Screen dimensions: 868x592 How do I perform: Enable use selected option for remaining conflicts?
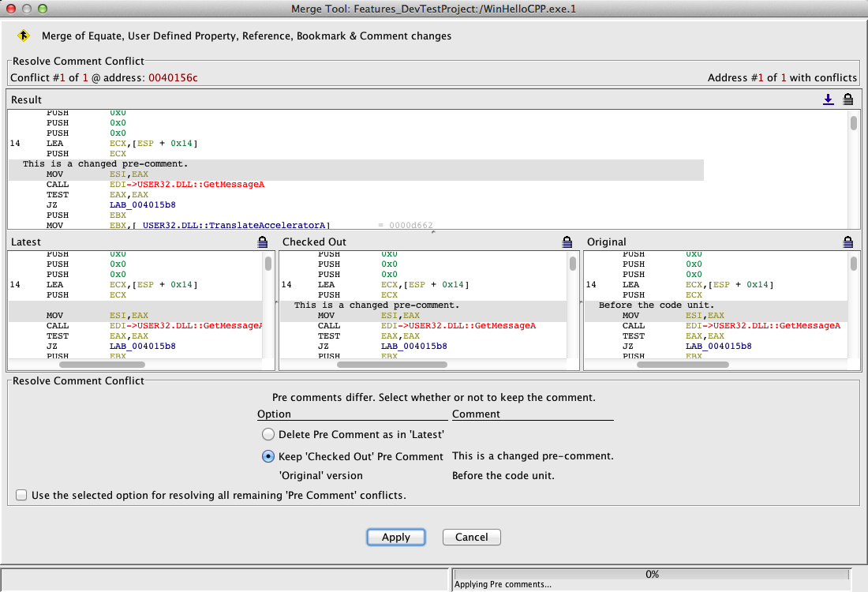click(x=21, y=496)
